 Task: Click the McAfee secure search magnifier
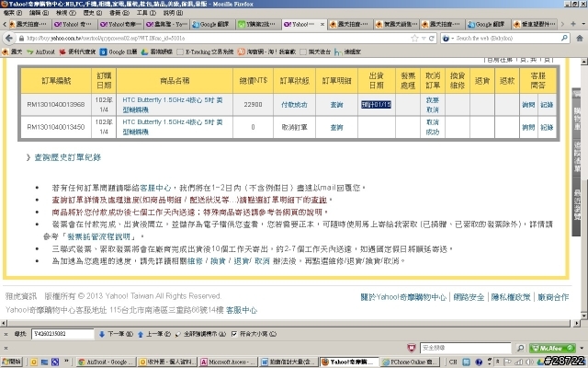[521, 348]
